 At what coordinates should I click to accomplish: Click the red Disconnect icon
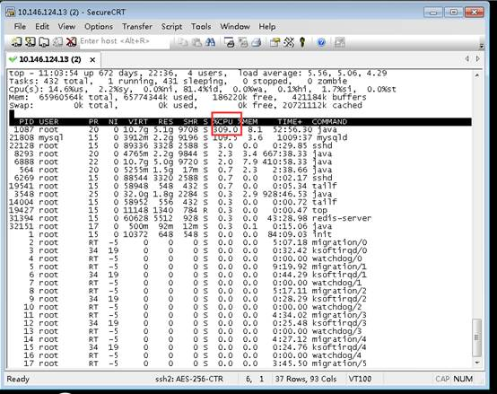[71, 42]
